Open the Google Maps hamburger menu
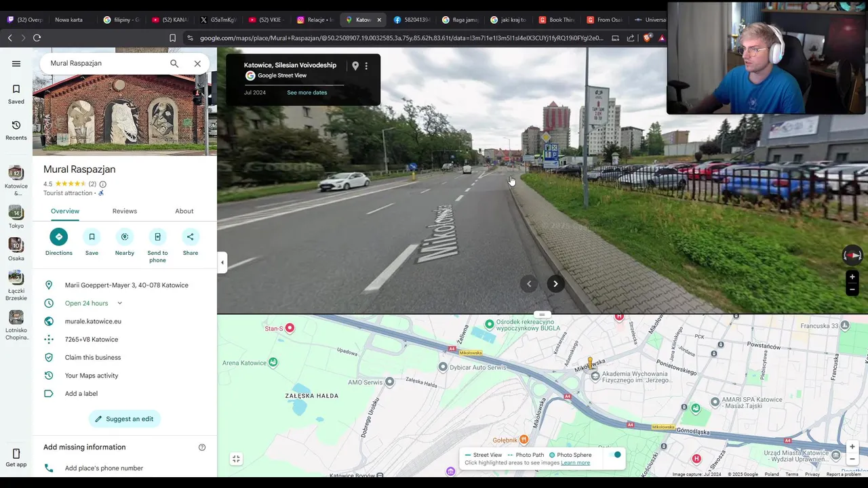This screenshot has width=868, height=488. 16,64
